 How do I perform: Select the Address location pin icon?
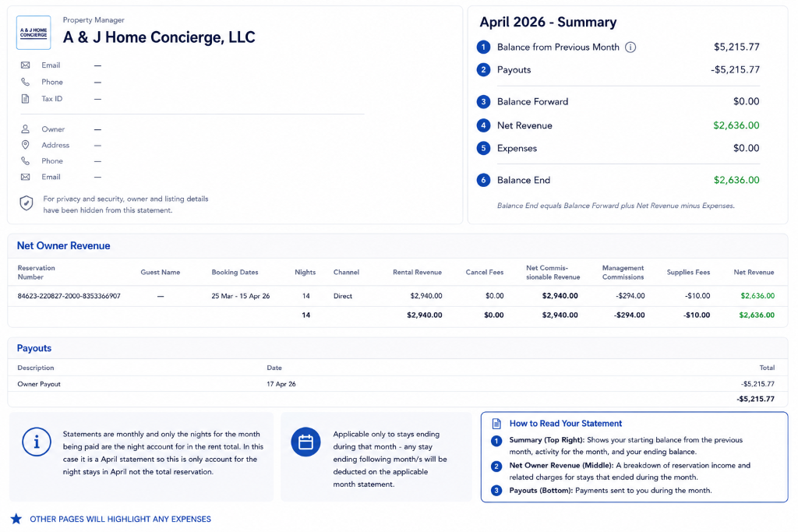[x=25, y=145]
